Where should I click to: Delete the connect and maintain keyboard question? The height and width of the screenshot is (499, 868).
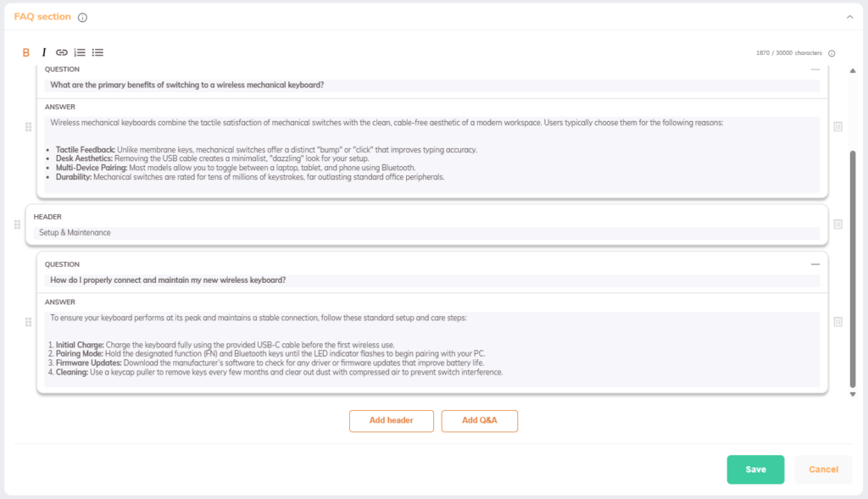click(837, 322)
